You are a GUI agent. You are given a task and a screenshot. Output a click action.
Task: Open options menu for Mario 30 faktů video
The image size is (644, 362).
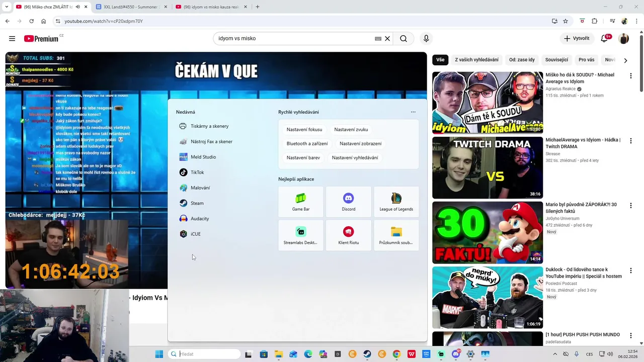click(x=630, y=206)
